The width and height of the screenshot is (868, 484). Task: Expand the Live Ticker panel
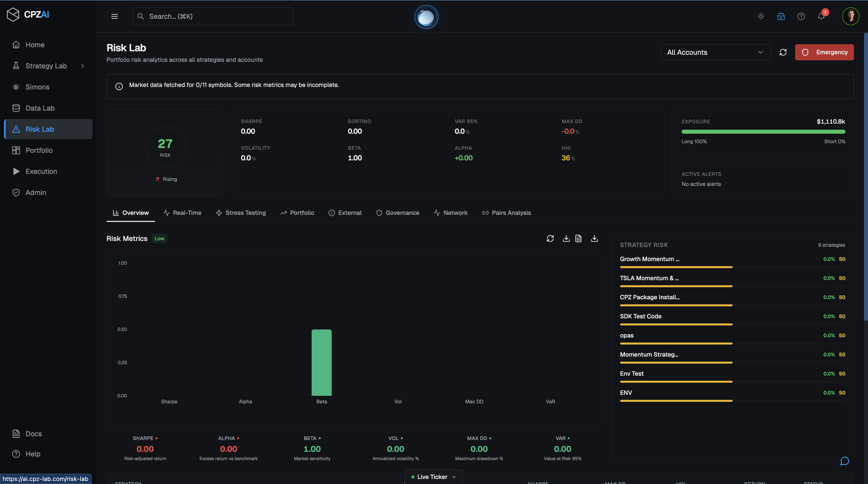coord(433,476)
